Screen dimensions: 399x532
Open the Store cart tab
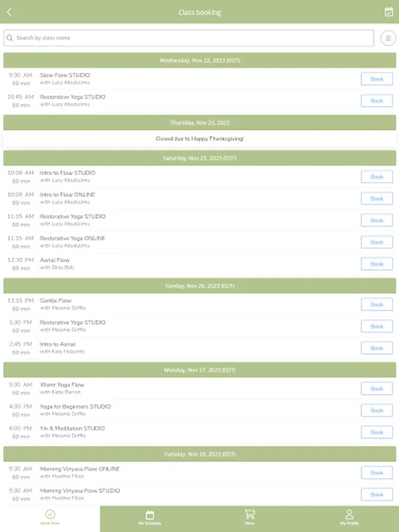click(249, 518)
